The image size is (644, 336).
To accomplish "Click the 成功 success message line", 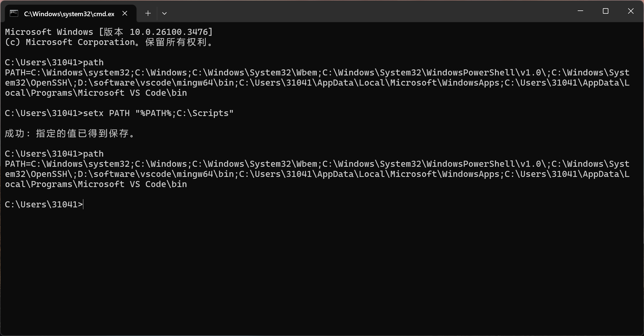I will (x=70, y=134).
